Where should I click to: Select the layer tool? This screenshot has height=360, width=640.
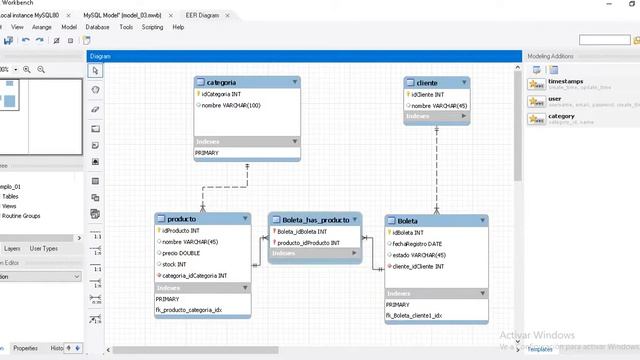[95, 129]
